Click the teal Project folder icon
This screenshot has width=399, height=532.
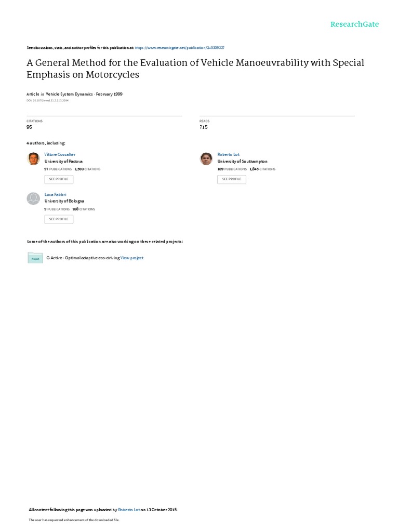(35, 258)
